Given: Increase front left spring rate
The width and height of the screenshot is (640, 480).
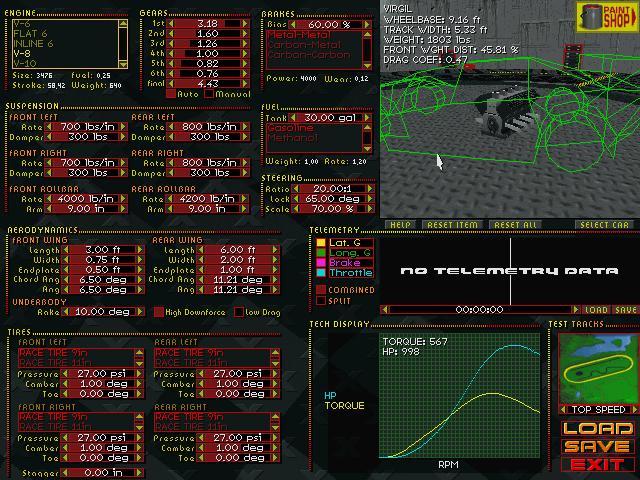Looking at the screenshot, I should click(123, 127).
